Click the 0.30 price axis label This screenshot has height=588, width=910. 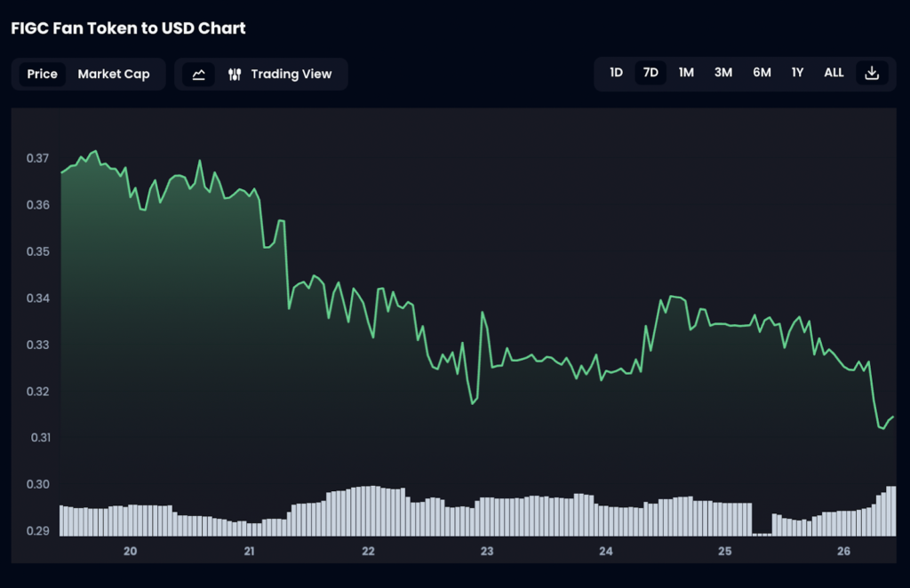point(37,484)
